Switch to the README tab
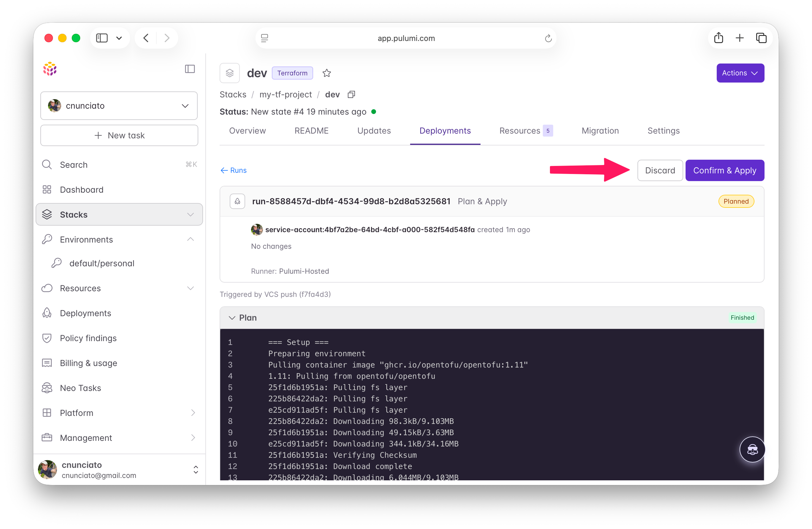This screenshot has width=812, height=529. tap(311, 131)
